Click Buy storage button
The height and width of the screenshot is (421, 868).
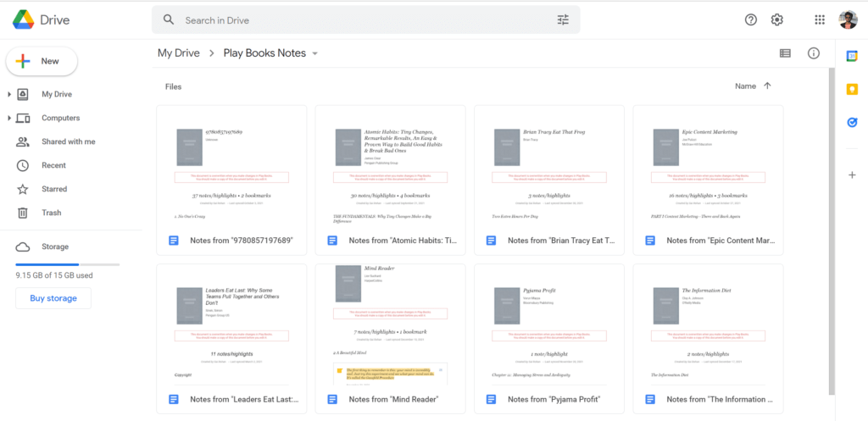pyautogui.click(x=53, y=298)
